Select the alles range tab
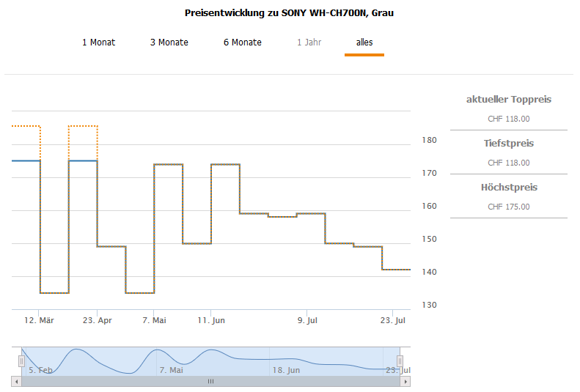Viewport: 580px width, 392px height. tap(364, 42)
